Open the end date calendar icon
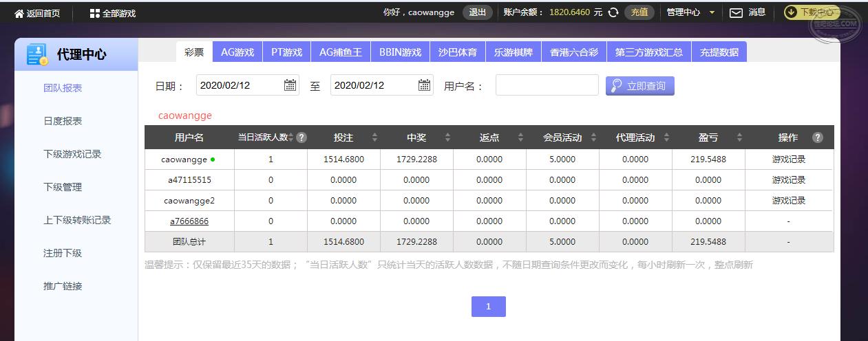868x341 pixels. 424,85
